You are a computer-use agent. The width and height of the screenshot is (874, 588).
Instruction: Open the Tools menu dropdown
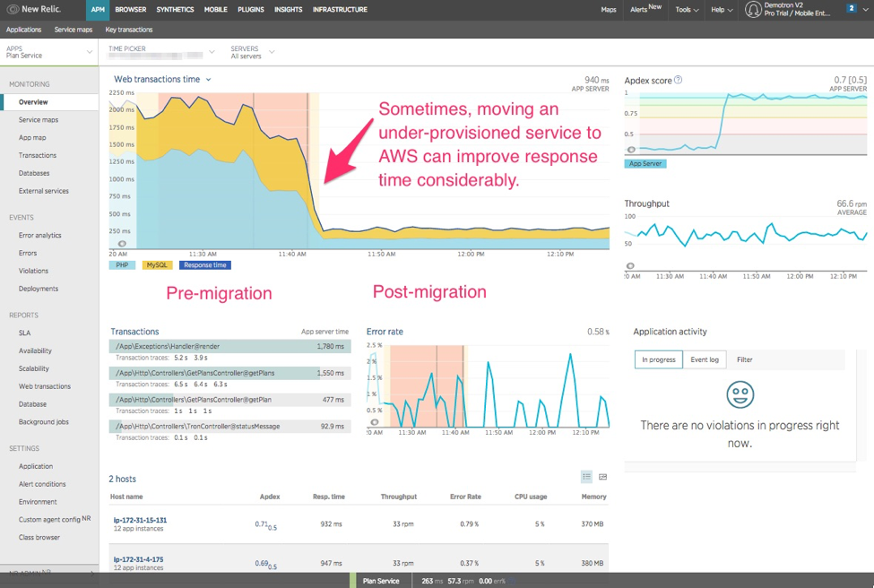point(687,10)
